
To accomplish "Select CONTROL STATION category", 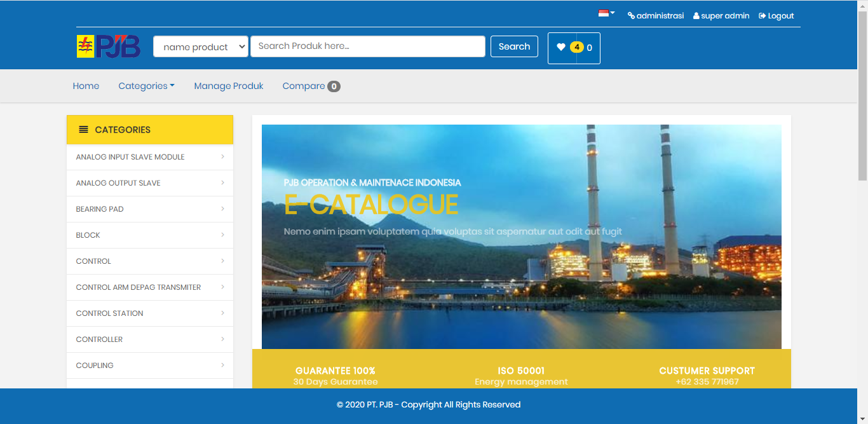I will tap(109, 313).
